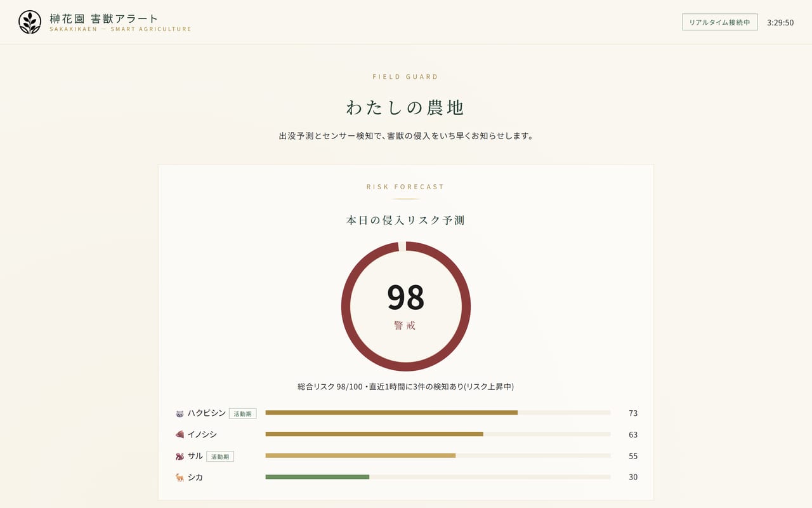Click the RISK FORECAST section label
Viewport: 812px width, 508px height.
[x=406, y=187]
